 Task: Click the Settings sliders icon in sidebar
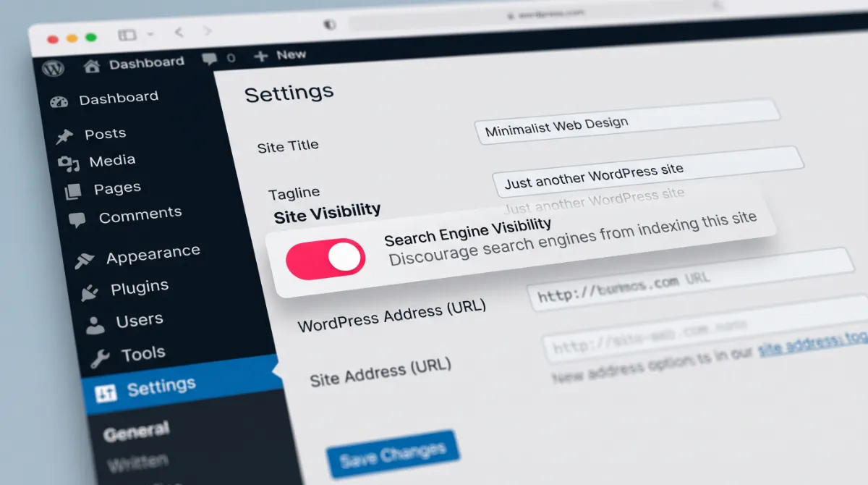click(x=106, y=392)
